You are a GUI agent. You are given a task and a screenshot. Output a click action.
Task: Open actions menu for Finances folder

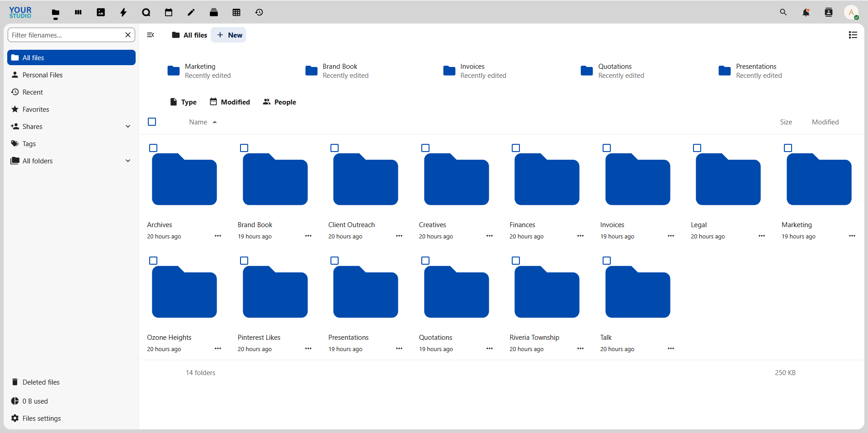pyautogui.click(x=580, y=236)
